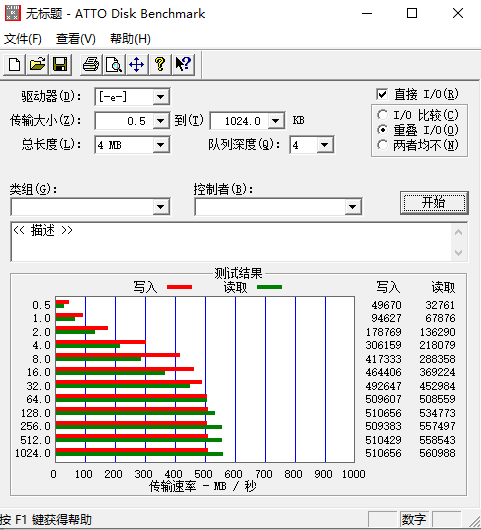The image size is (481, 530).
Task: Click the read value 560988
Action: click(x=437, y=453)
